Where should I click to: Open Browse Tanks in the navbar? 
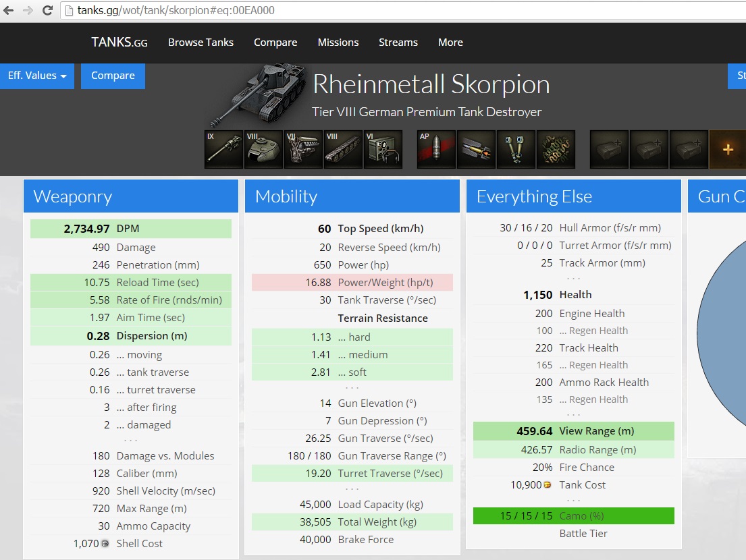201,43
